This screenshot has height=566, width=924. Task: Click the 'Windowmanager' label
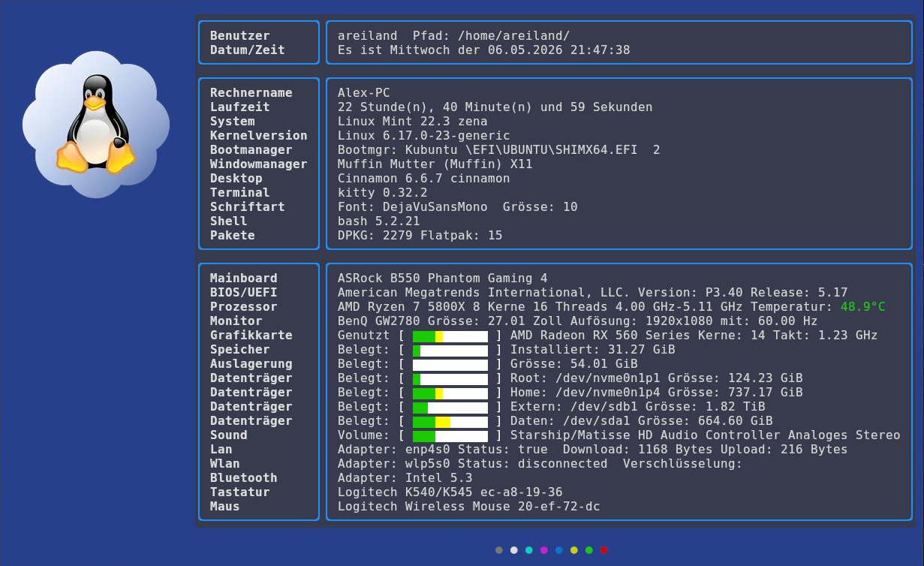(x=259, y=164)
